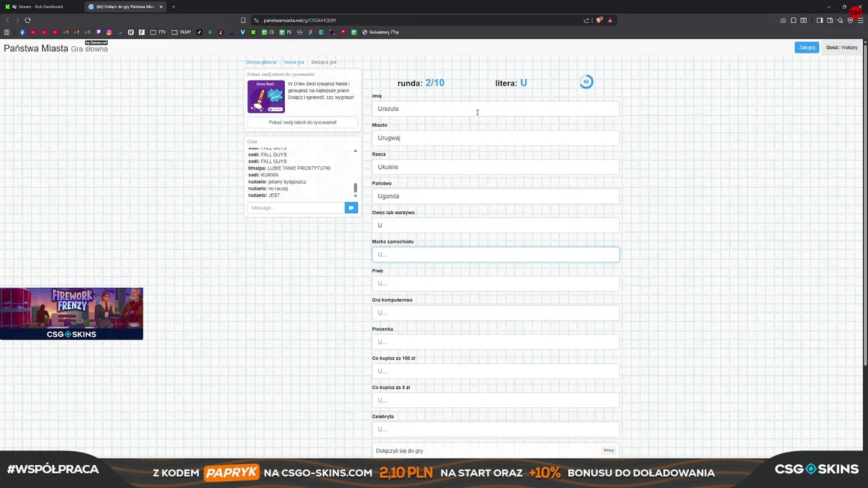Open the R bookmark icon

pyautogui.click(x=131, y=32)
